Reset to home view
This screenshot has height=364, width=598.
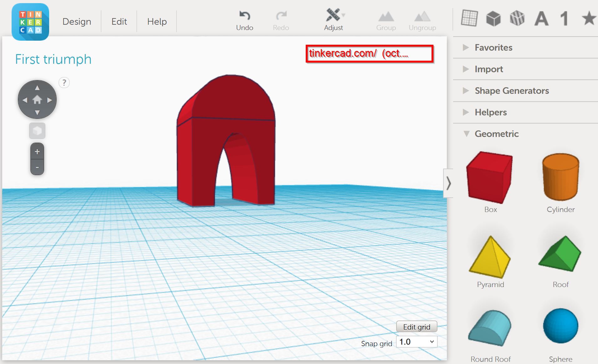(x=37, y=100)
